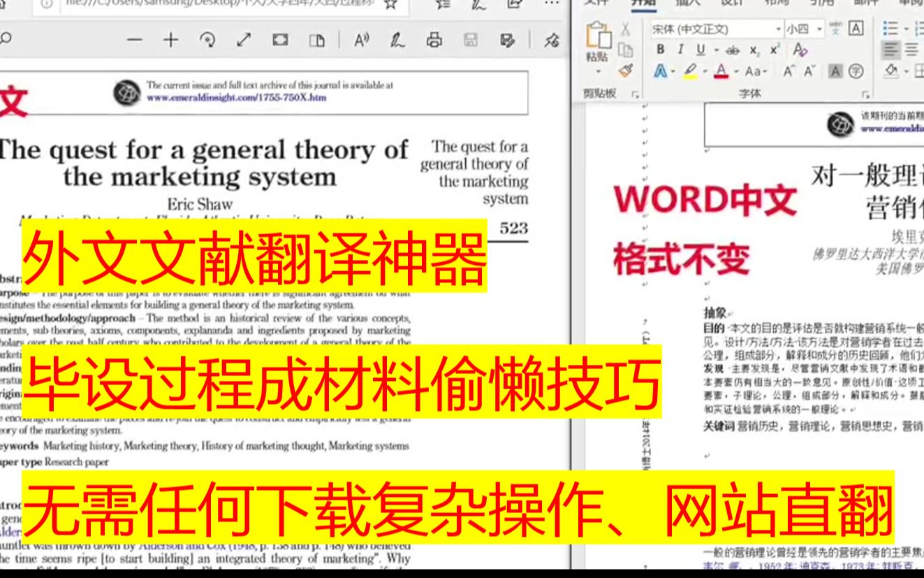Clear all formatting in Word
This screenshot has width=924, height=578.
click(x=800, y=50)
